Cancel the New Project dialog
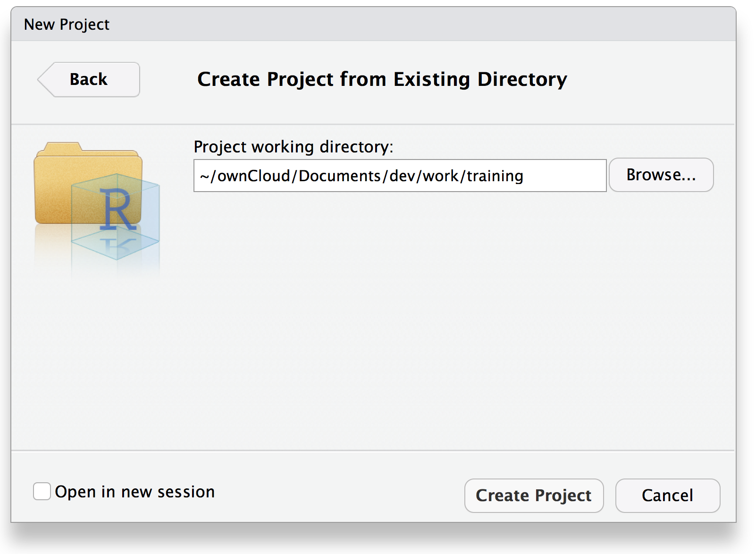 pyautogui.click(x=668, y=495)
